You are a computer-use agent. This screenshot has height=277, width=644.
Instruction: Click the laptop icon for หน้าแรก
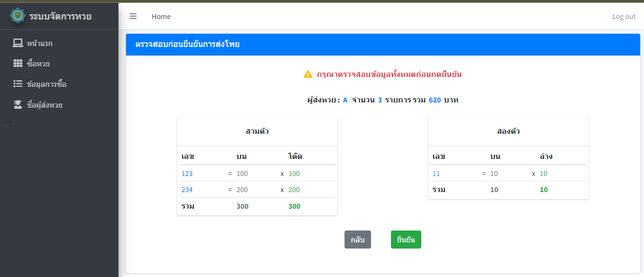pos(18,43)
